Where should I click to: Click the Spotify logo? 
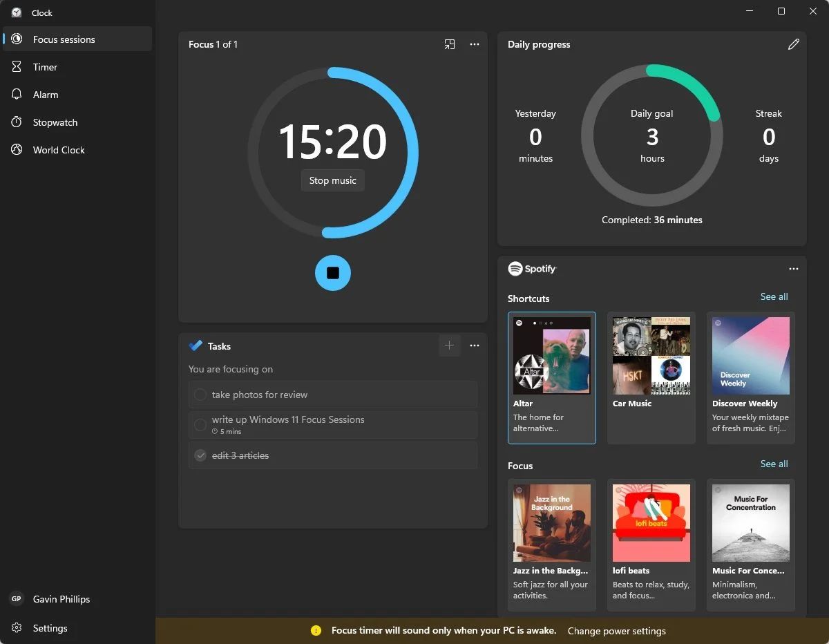tap(532, 269)
